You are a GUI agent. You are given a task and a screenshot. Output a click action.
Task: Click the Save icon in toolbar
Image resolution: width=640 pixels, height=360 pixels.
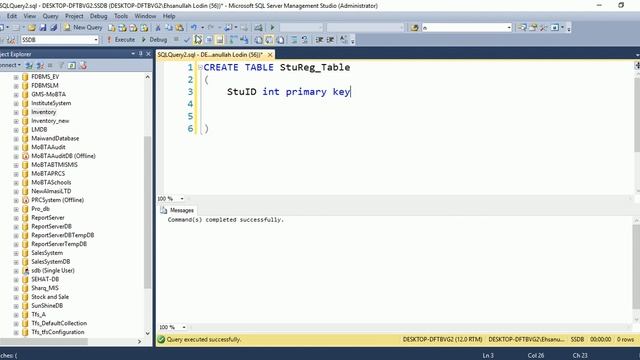click(43, 28)
